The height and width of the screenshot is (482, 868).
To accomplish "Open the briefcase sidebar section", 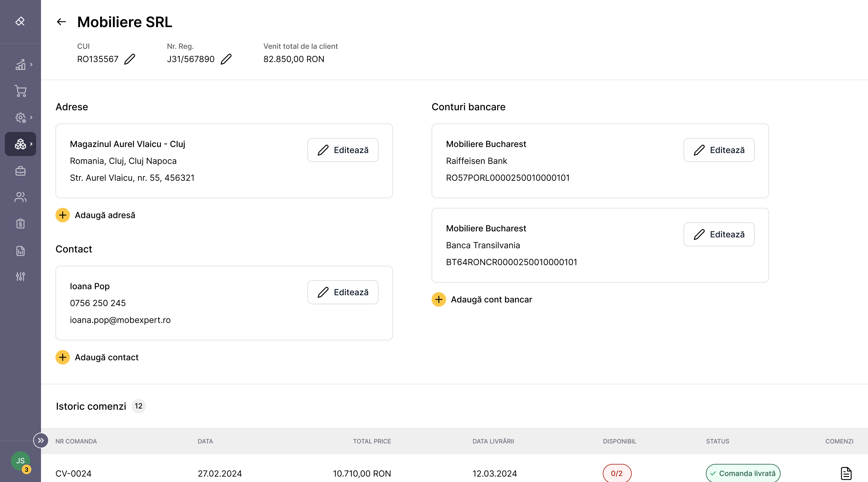I will 20,171.
